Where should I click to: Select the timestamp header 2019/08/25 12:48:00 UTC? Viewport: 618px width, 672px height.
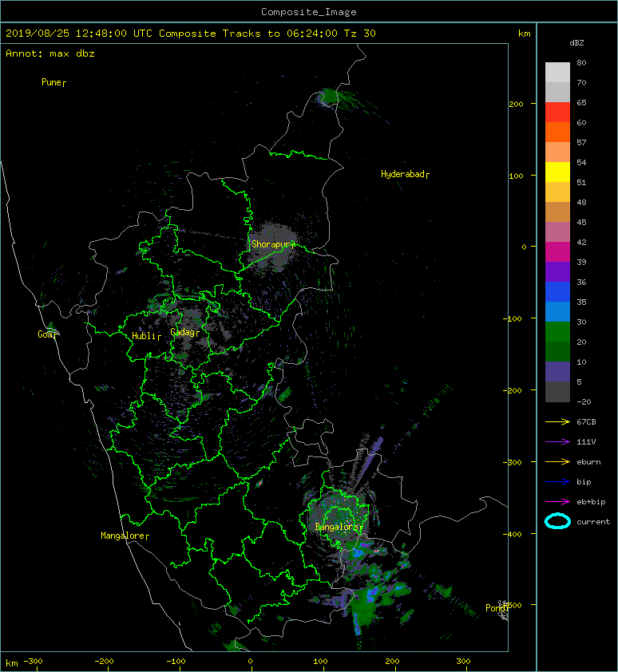(x=78, y=34)
